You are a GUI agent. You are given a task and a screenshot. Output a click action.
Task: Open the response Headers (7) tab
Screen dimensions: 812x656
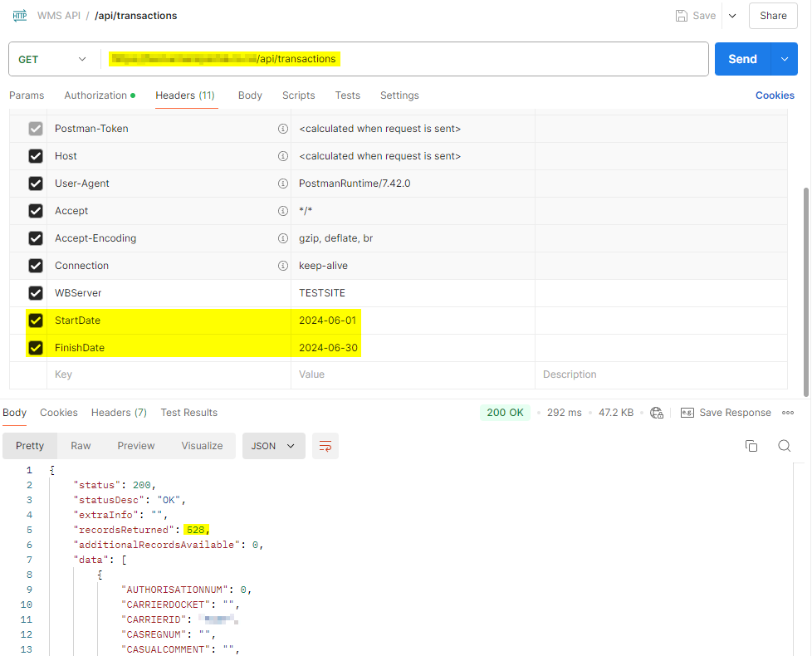point(119,413)
